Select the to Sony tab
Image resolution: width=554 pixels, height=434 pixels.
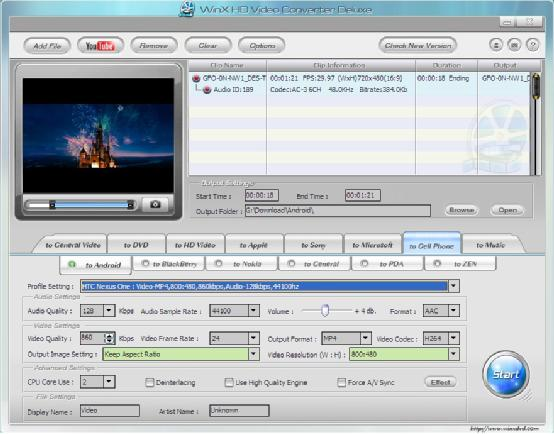click(x=313, y=245)
